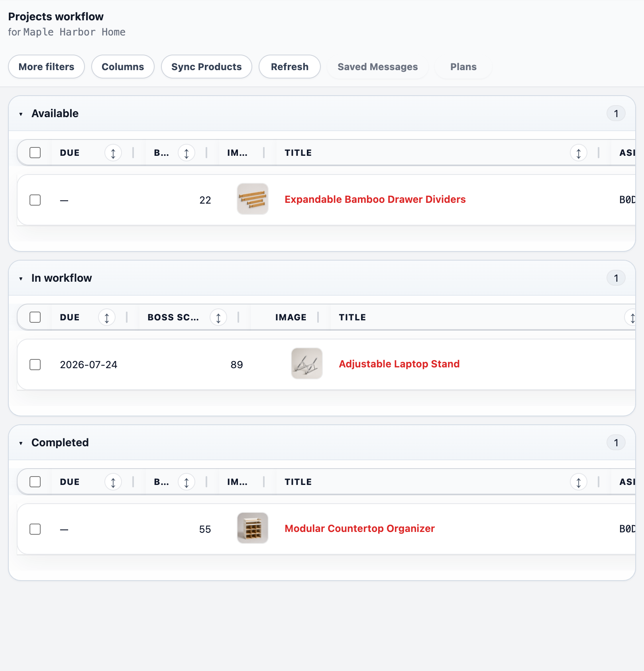Sort Completed table by TITLE column

579,482
